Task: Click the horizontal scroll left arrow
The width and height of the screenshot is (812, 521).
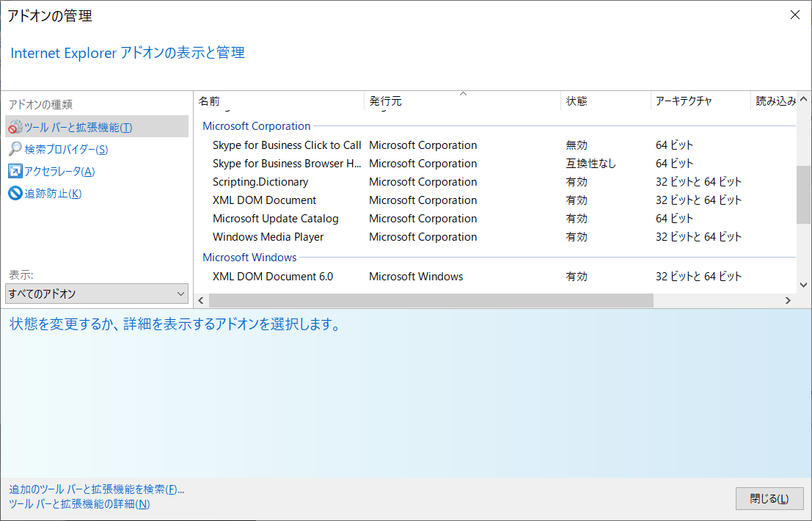Action: click(201, 300)
